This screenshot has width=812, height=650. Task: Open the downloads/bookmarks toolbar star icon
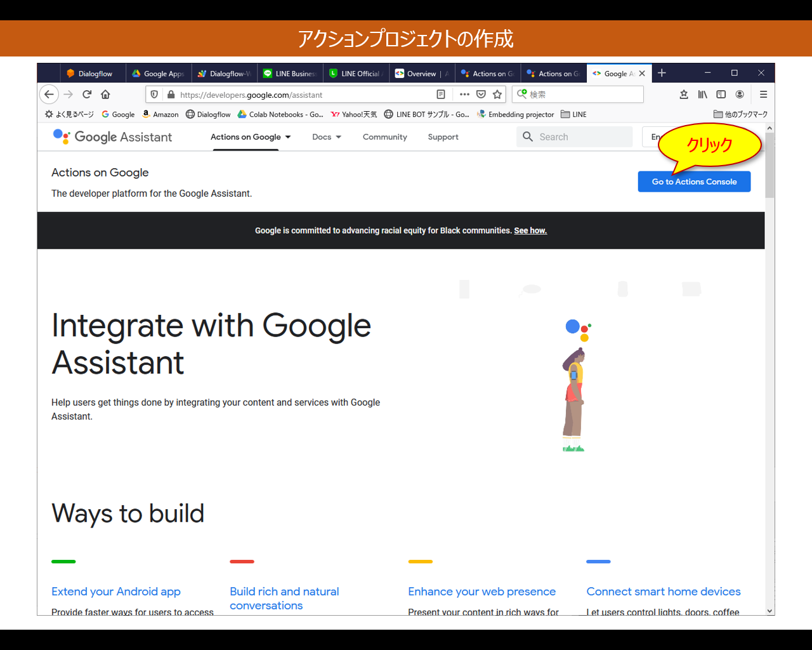(x=684, y=94)
